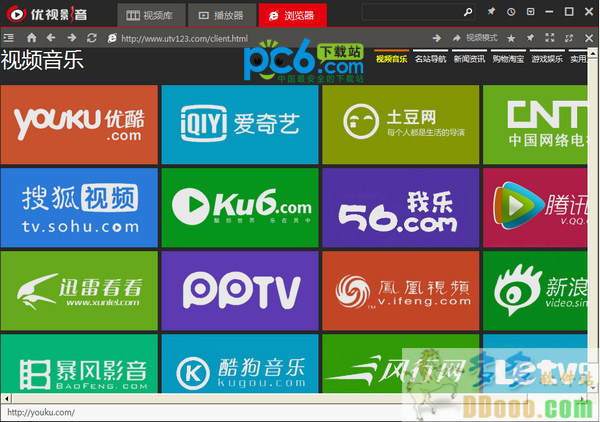Open the Youku 优酷 tile

(x=79, y=125)
